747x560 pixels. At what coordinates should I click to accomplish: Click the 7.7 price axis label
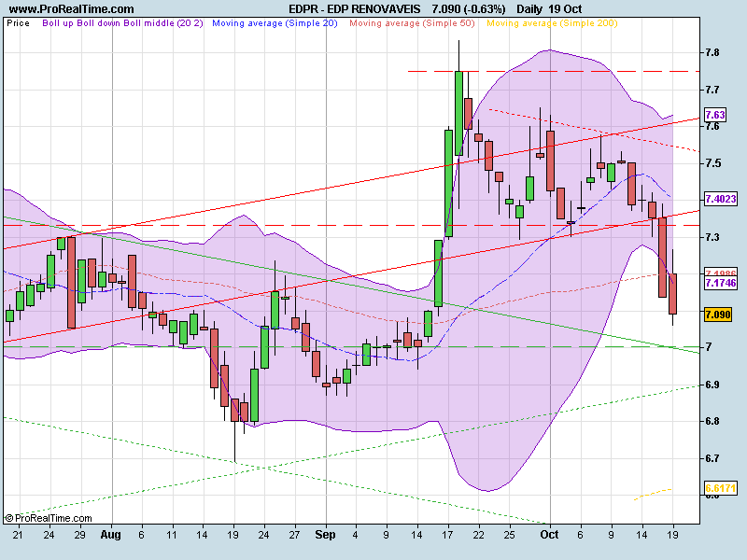[x=712, y=90]
